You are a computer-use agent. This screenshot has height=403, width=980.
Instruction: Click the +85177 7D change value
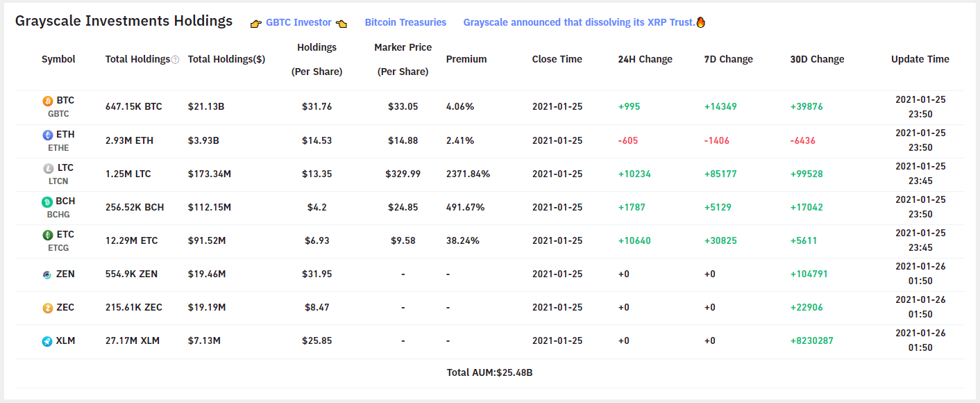coord(721,174)
